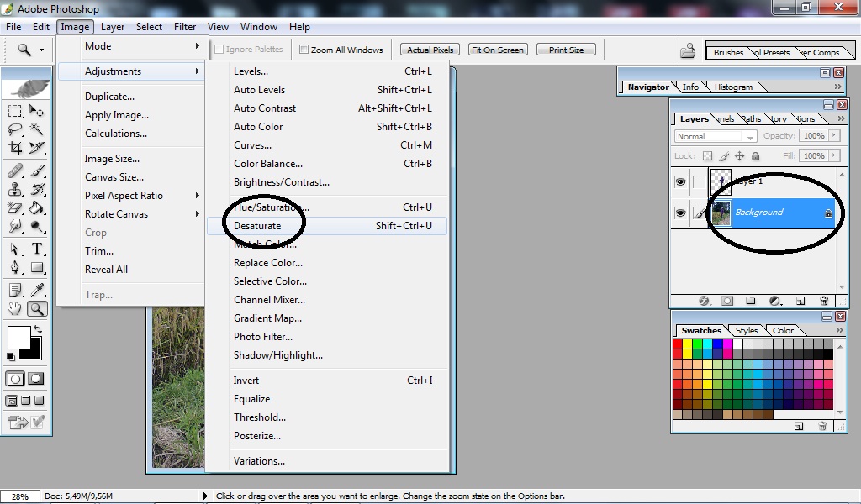Select the Move tool

tap(37, 112)
